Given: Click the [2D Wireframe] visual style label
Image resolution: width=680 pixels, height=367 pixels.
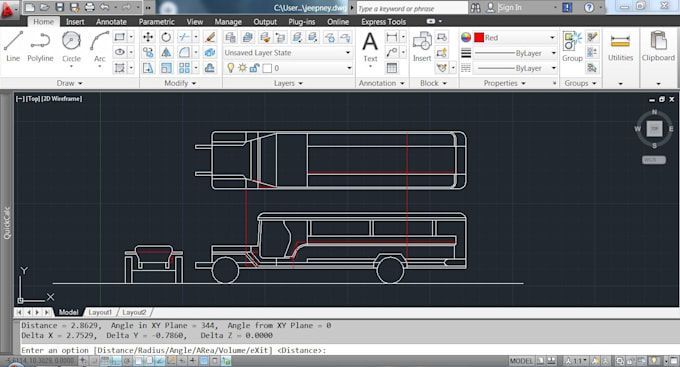Looking at the screenshot, I should 62,99.
